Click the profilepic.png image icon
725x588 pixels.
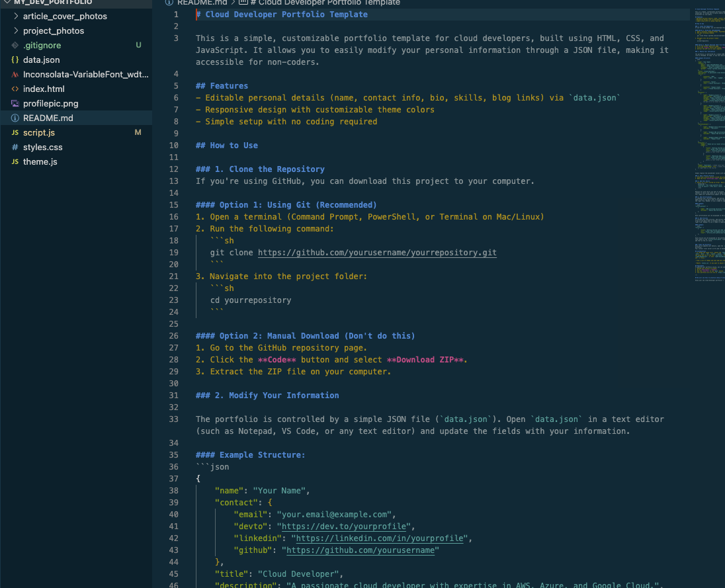(15, 104)
